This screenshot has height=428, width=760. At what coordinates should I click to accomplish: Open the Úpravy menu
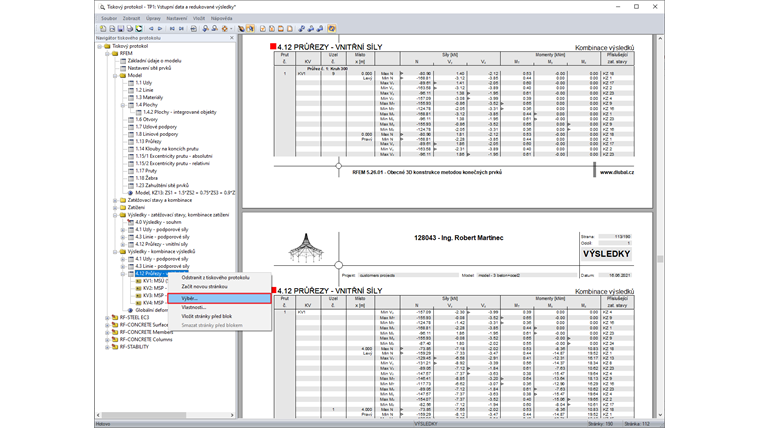coord(153,18)
